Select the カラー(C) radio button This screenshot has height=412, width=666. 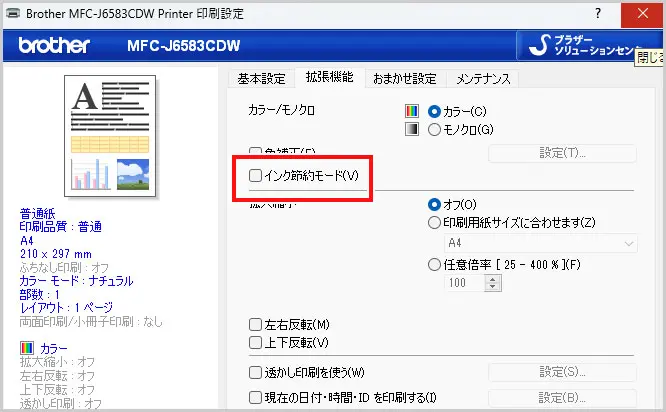434,112
